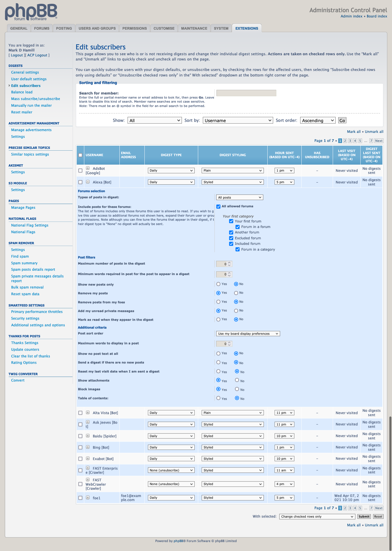Open the Sort by Username dropdown

tap(238, 120)
